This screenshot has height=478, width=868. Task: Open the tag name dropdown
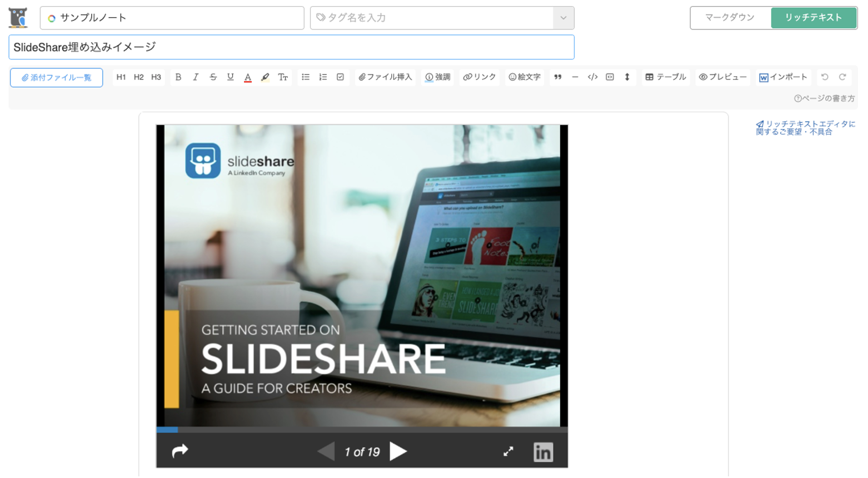(563, 18)
